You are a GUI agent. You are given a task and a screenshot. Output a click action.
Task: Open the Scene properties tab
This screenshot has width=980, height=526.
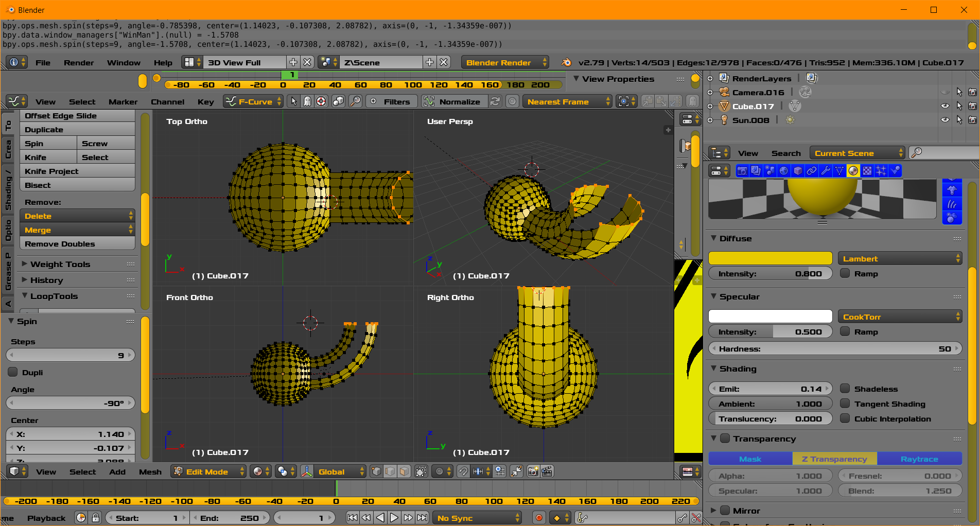tap(770, 171)
